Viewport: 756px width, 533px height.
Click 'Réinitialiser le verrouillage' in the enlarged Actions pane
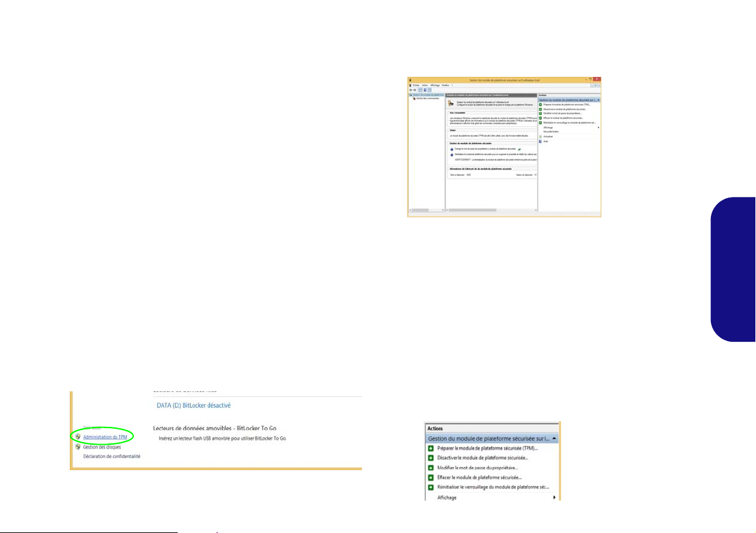point(493,487)
